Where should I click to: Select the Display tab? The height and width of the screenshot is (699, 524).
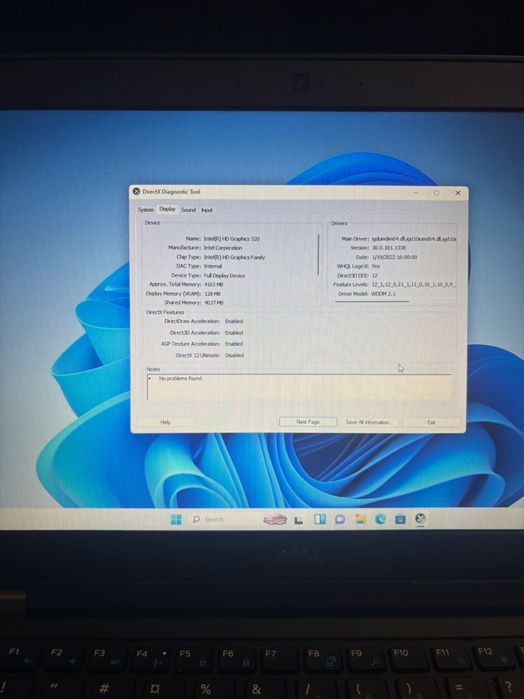point(167,209)
